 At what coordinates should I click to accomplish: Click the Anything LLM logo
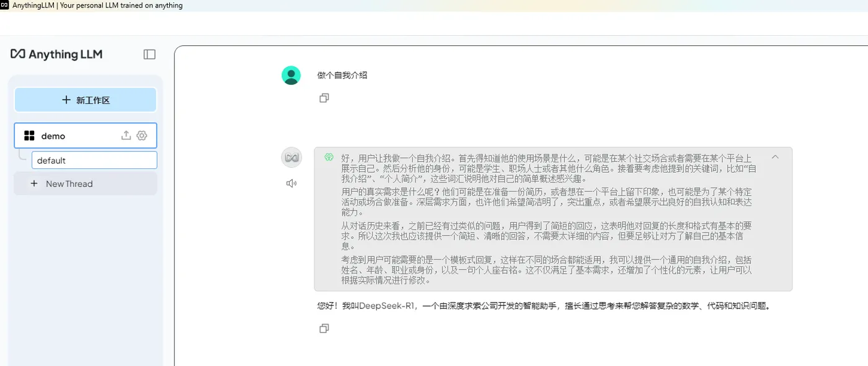56,54
